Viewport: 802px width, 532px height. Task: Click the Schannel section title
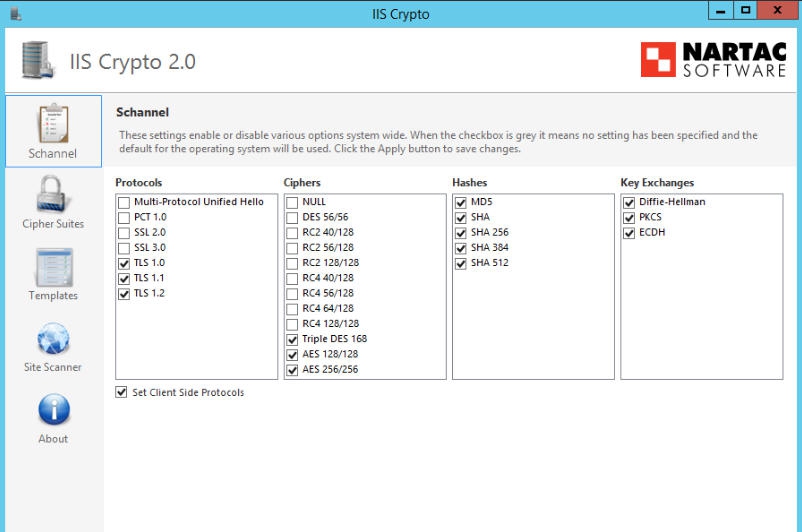[142, 113]
